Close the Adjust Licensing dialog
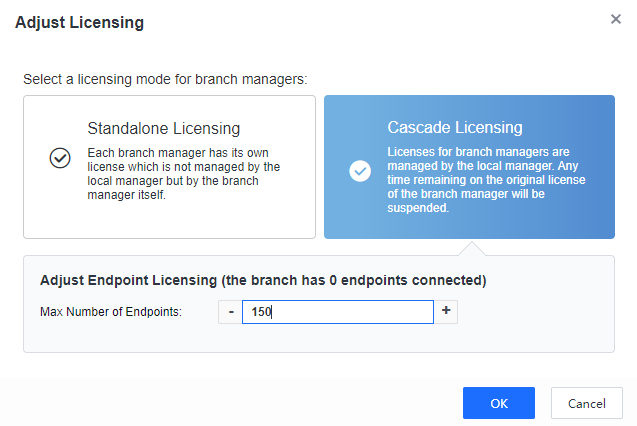This screenshot has height=426, width=637. [x=616, y=19]
